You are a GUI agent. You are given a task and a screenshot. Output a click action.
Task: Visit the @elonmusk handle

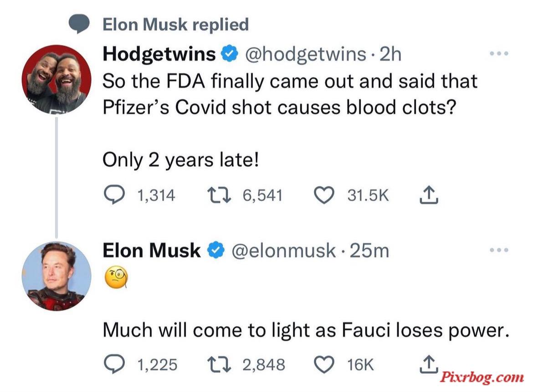click(283, 251)
